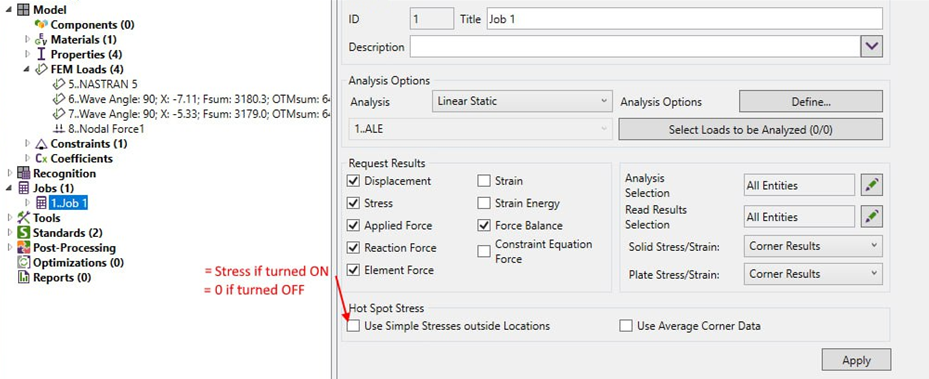This screenshot has width=929, height=379.
Task: Click Select Loads to be Analyzed
Action: coord(751,130)
